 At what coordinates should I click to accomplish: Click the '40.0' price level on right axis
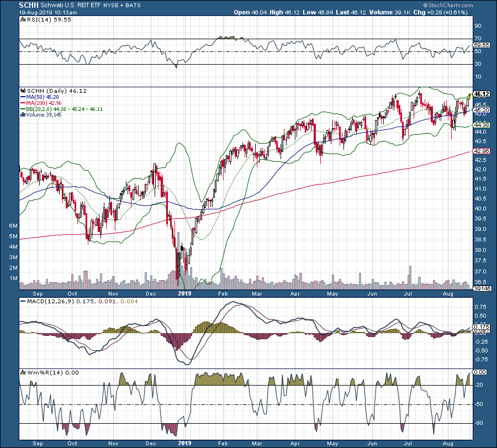[x=480, y=208]
